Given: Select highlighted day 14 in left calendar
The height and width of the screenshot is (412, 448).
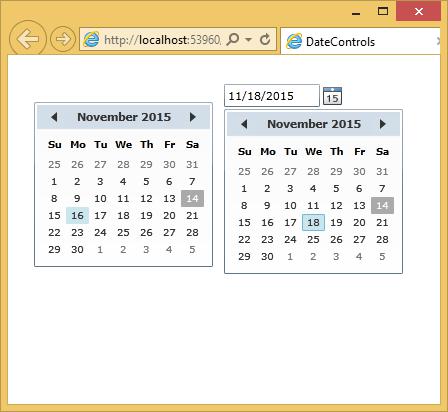Looking at the screenshot, I should coord(192,198).
